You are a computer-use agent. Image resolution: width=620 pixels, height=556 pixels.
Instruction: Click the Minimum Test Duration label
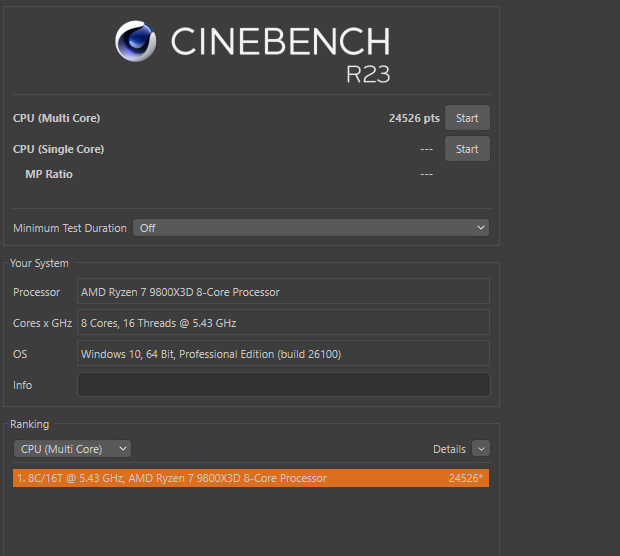coord(70,228)
